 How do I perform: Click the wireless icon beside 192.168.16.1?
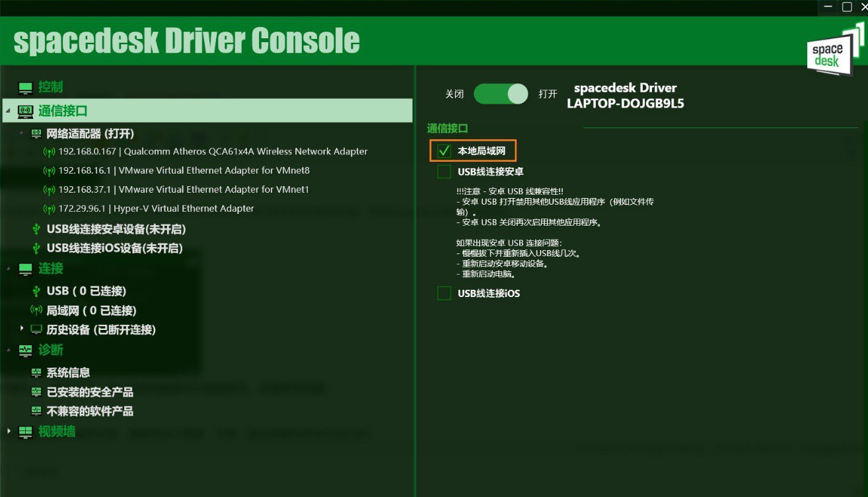coord(49,171)
